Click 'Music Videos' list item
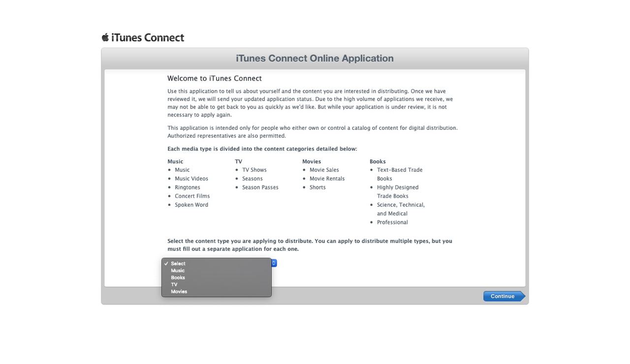This screenshot has height=364, width=630. [191, 179]
